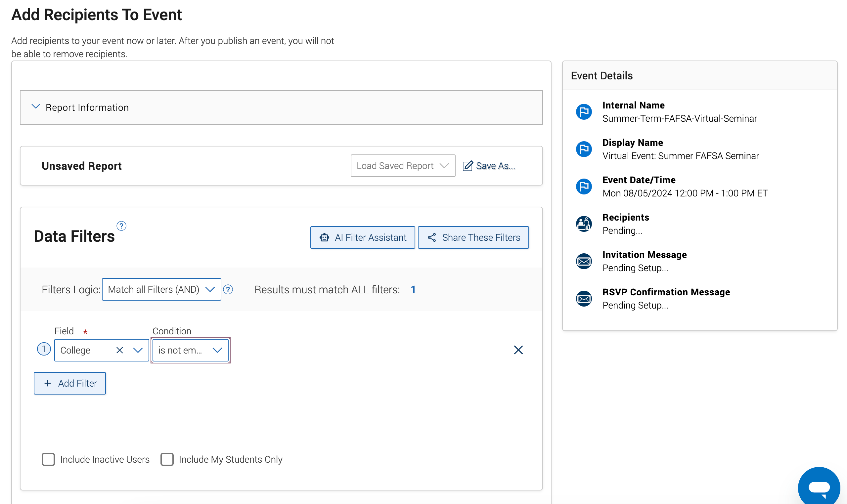Viewport: 847px width, 504px height.
Task: Open the Load Saved Report dropdown
Action: click(x=403, y=166)
